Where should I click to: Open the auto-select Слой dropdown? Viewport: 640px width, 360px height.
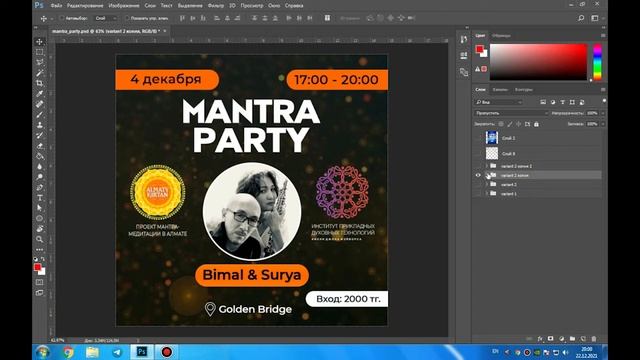pyautogui.click(x=106, y=18)
